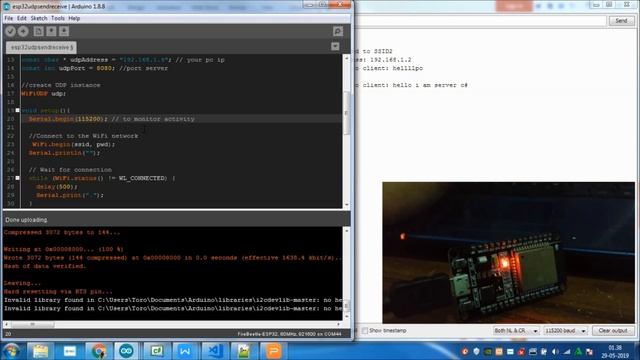Open the Sketch menu
640x360 pixels.
pyautogui.click(x=39, y=18)
